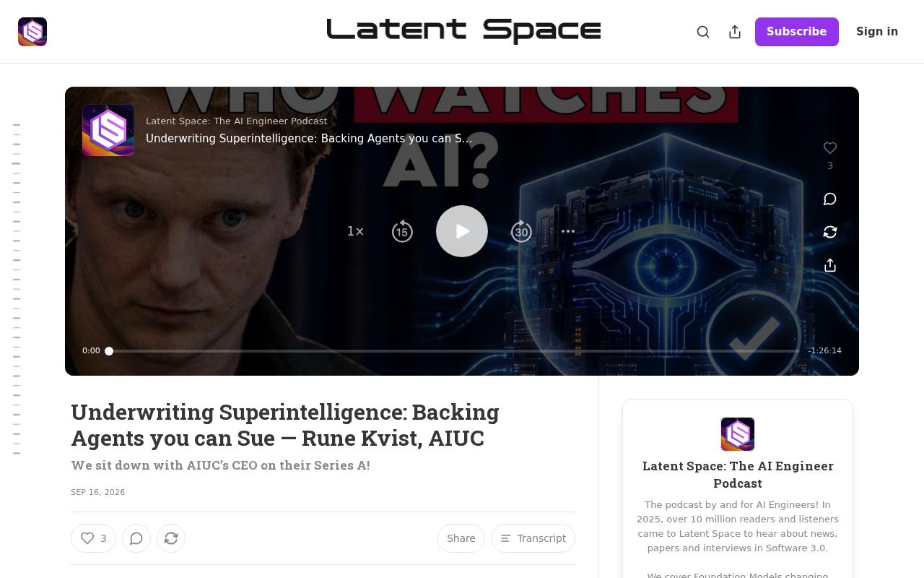Click the Sign in link
This screenshot has width=924, height=578.
click(877, 32)
